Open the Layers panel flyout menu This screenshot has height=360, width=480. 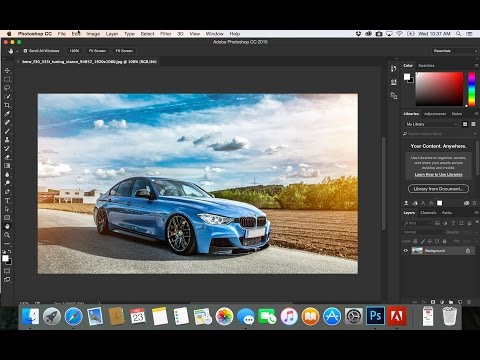pos(476,213)
